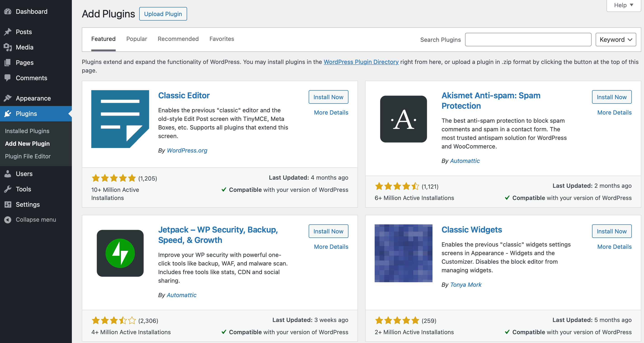Click the Jetpack plugin thumbnail
Screen dimensions: 644x343
click(x=120, y=253)
